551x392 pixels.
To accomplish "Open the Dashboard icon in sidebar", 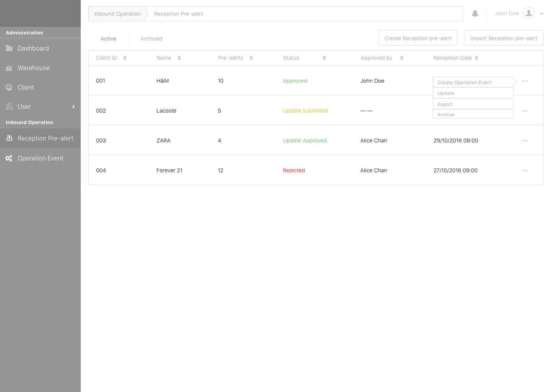I will 9,48.
